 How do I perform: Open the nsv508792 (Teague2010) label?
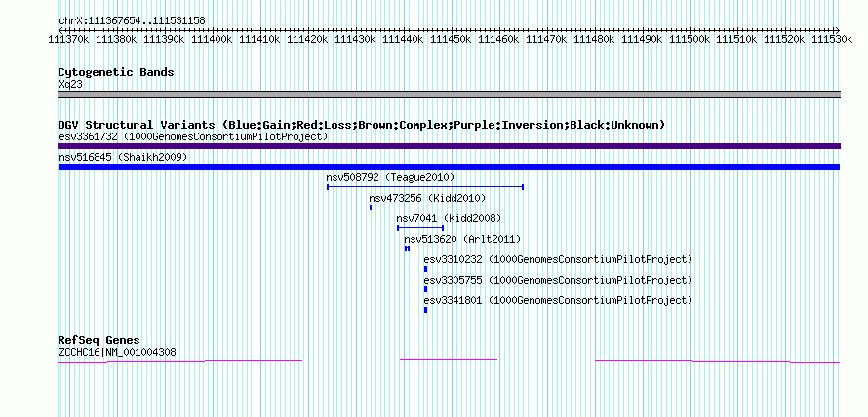(390, 177)
